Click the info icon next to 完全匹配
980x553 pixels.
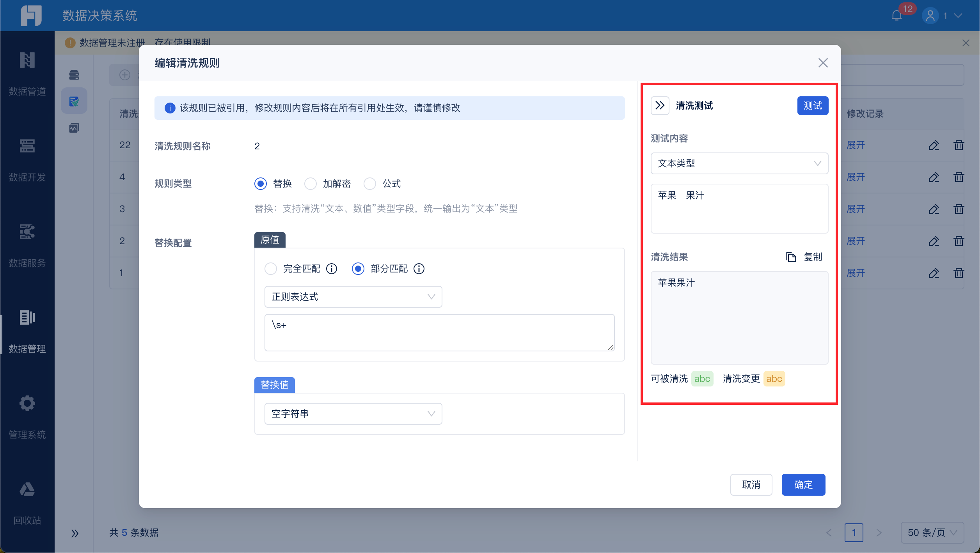[x=332, y=269]
